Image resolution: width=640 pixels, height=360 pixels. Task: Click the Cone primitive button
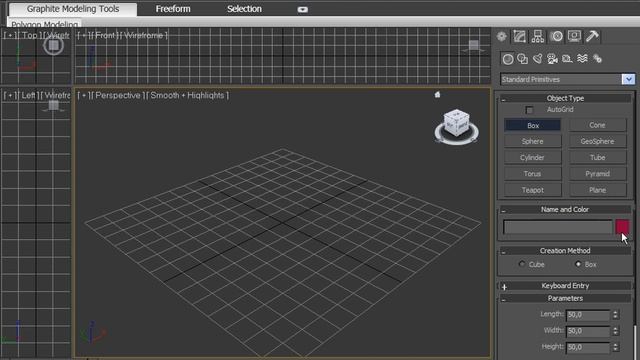coord(597,125)
